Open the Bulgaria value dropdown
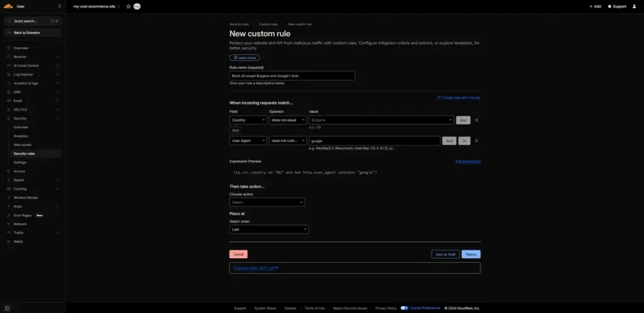Viewport: 644px width, 313px height. [x=381, y=120]
